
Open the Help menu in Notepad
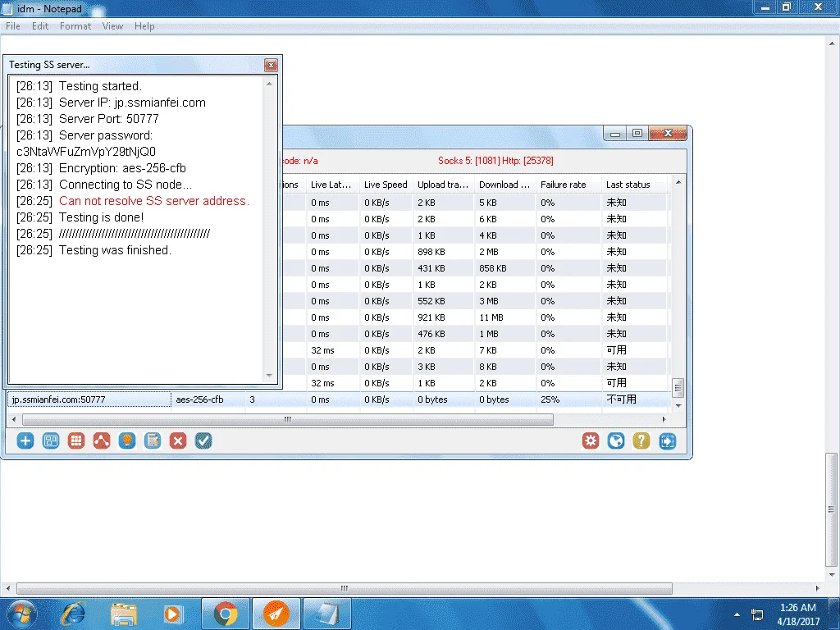pyautogui.click(x=144, y=25)
